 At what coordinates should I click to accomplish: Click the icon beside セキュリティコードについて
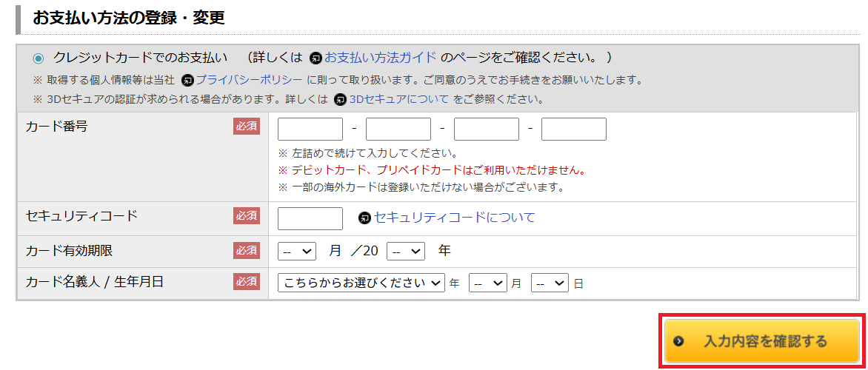tap(364, 218)
